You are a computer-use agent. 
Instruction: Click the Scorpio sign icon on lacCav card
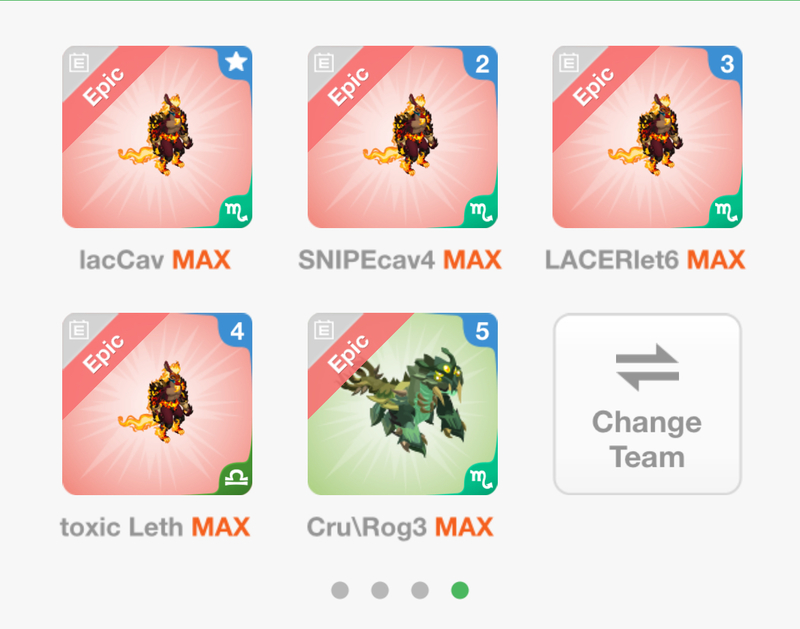click(236, 211)
